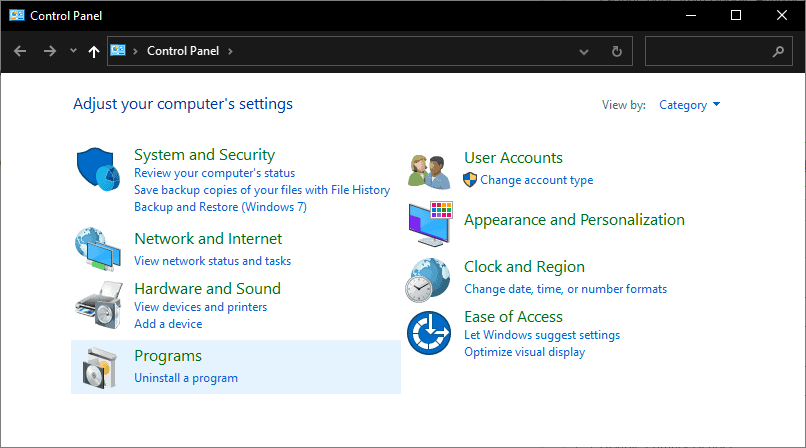Click Control Panel icon in address bar
Viewport: 806px width, 448px height.
point(118,50)
